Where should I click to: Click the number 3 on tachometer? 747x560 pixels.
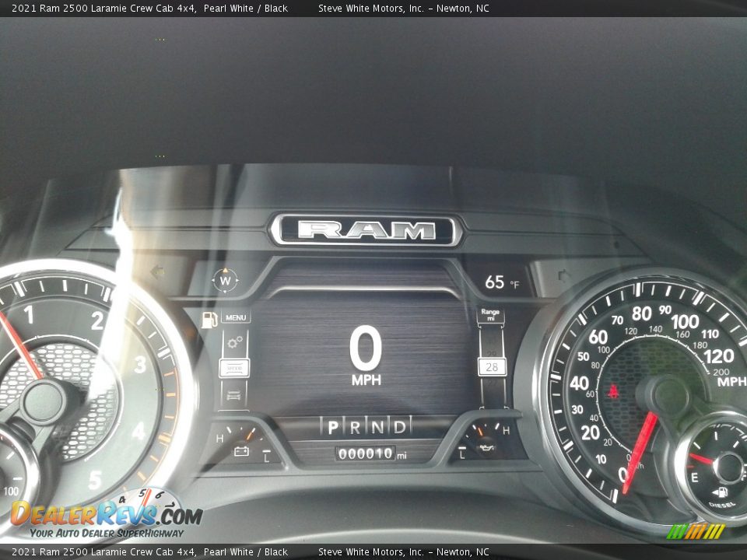139,364
